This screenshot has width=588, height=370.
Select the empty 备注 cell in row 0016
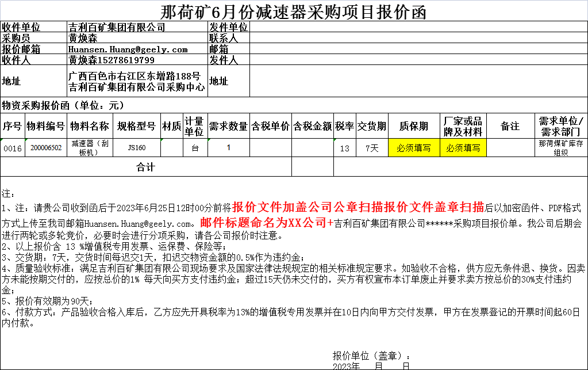pos(510,148)
